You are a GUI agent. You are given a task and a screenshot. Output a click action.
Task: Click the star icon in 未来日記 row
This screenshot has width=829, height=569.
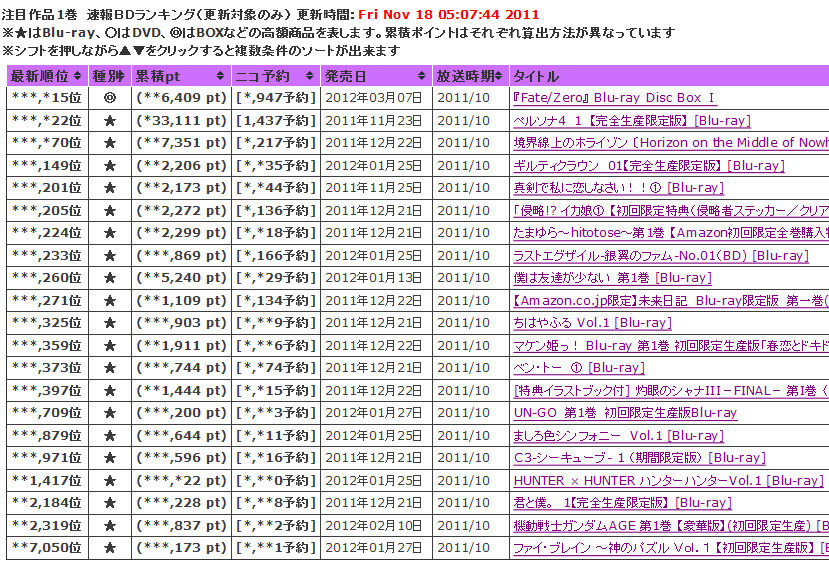[x=110, y=300]
